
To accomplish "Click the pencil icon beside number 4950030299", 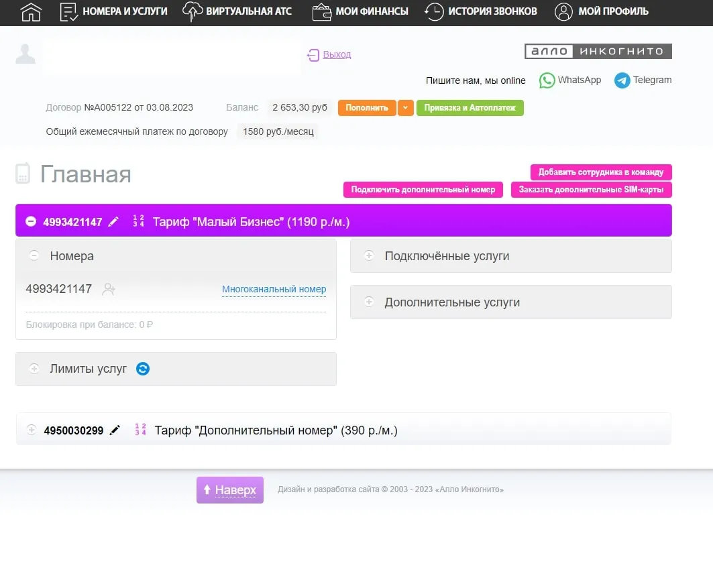I will [x=115, y=430].
